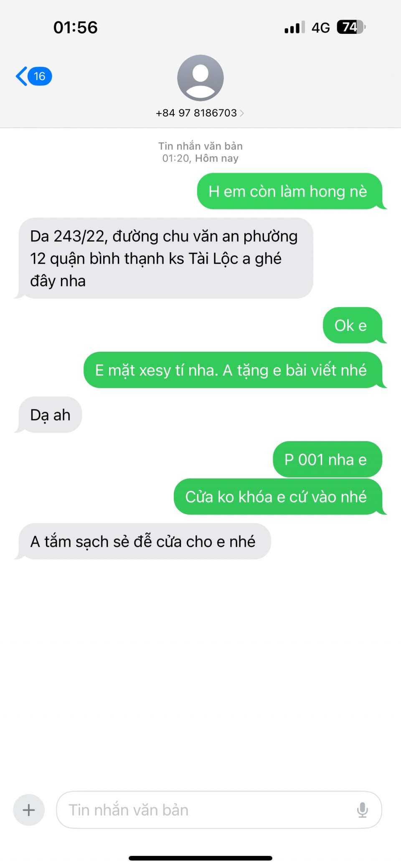Viewport: 401px width, 868px height.
Task: Tap the home indicator bar at bottom
Action: point(200,858)
